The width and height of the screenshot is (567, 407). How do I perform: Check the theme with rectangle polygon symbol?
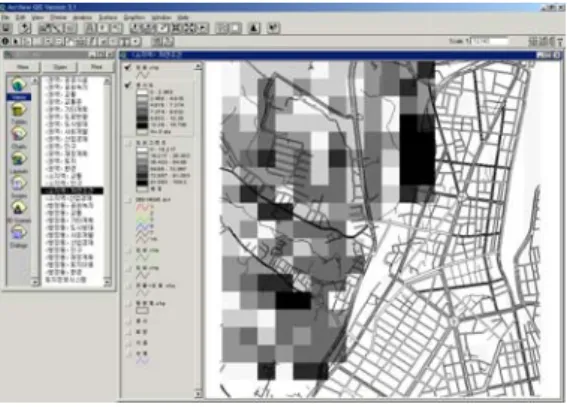coord(128,303)
